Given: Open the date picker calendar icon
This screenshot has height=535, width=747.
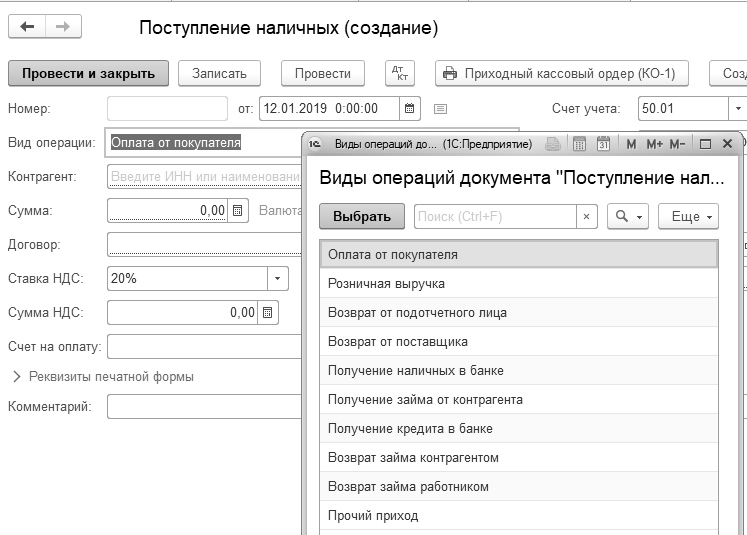Looking at the screenshot, I should pyautogui.click(x=409, y=108).
